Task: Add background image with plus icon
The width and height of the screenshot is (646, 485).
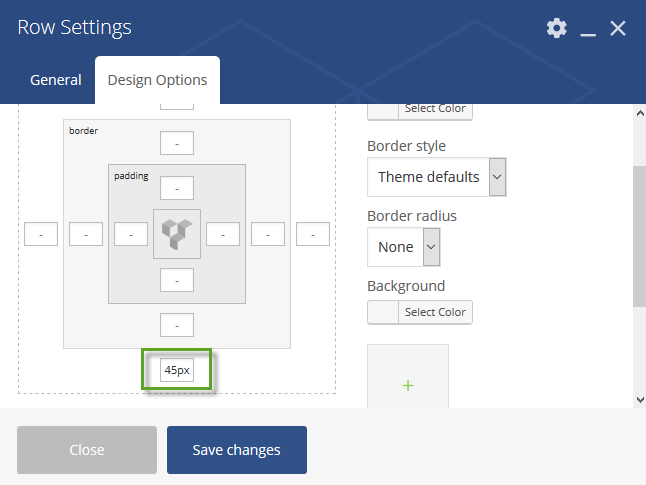Action: point(408,384)
